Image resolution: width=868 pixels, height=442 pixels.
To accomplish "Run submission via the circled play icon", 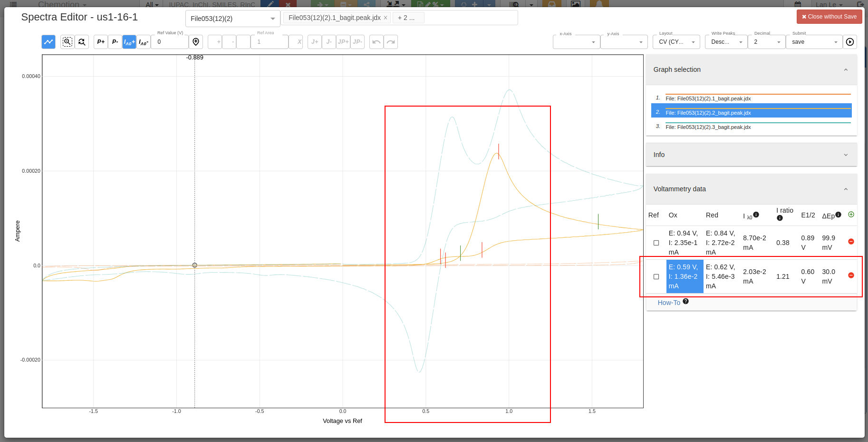I will click(x=850, y=42).
